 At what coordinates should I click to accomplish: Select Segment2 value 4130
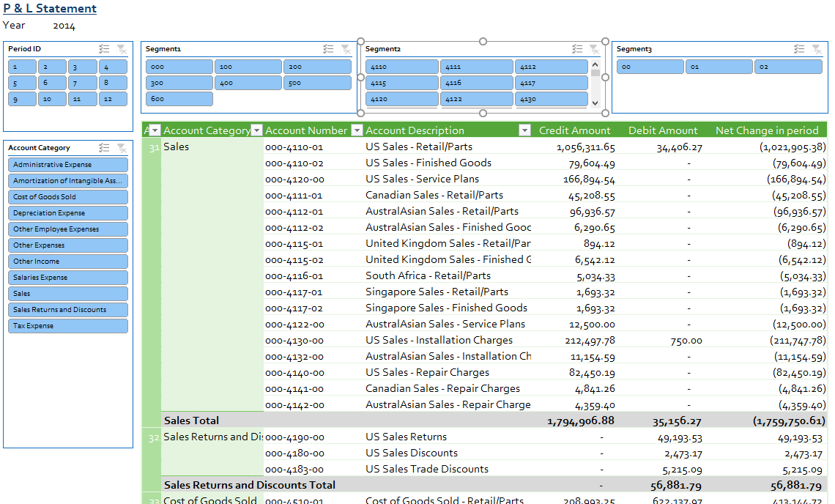(x=551, y=99)
